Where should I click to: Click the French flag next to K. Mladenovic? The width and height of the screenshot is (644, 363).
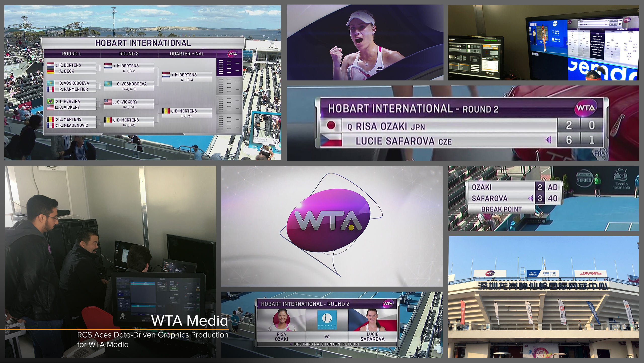50,125
